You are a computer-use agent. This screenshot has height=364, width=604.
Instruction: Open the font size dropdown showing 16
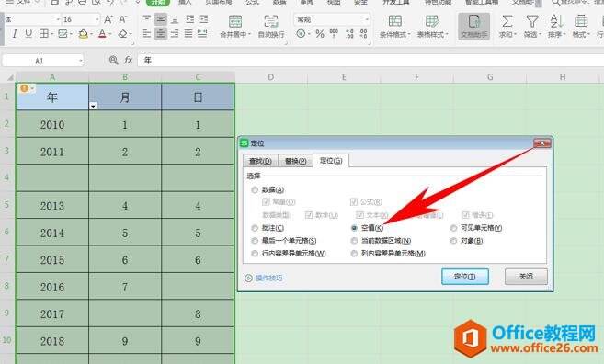(97, 19)
